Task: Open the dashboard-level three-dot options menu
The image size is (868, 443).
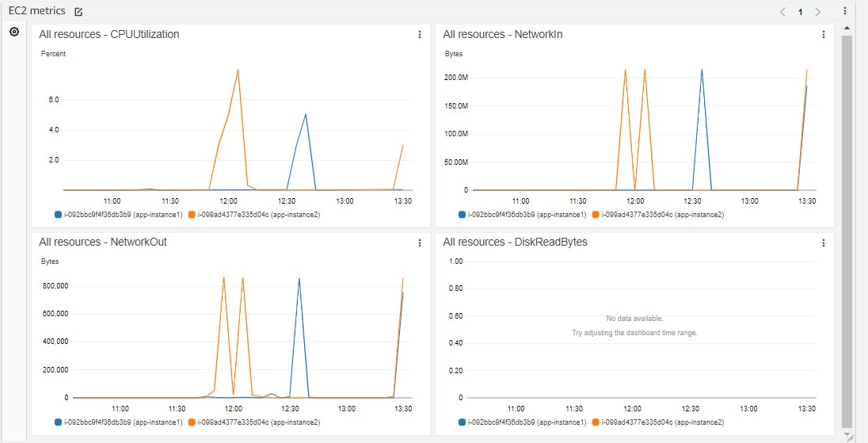Action: click(x=845, y=11)
